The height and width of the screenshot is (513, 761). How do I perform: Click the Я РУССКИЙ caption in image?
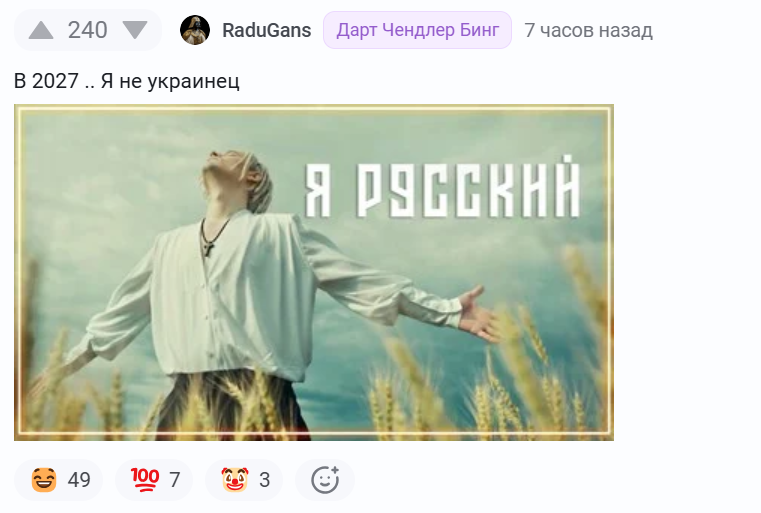click(442, 187)
